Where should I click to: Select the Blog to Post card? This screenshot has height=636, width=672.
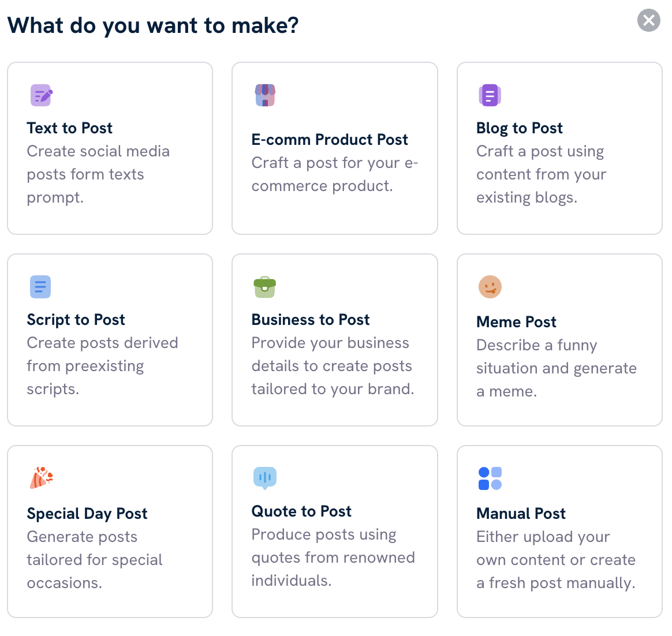[559, 148]
